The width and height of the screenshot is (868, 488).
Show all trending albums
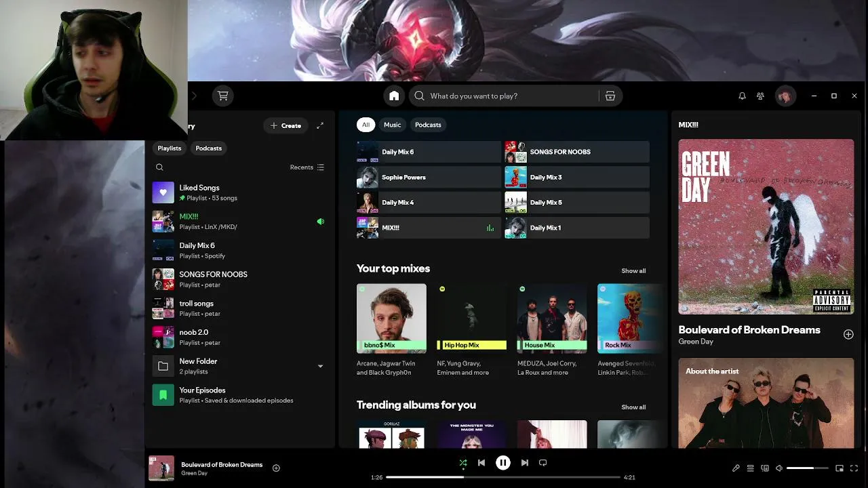click(633, 407)
